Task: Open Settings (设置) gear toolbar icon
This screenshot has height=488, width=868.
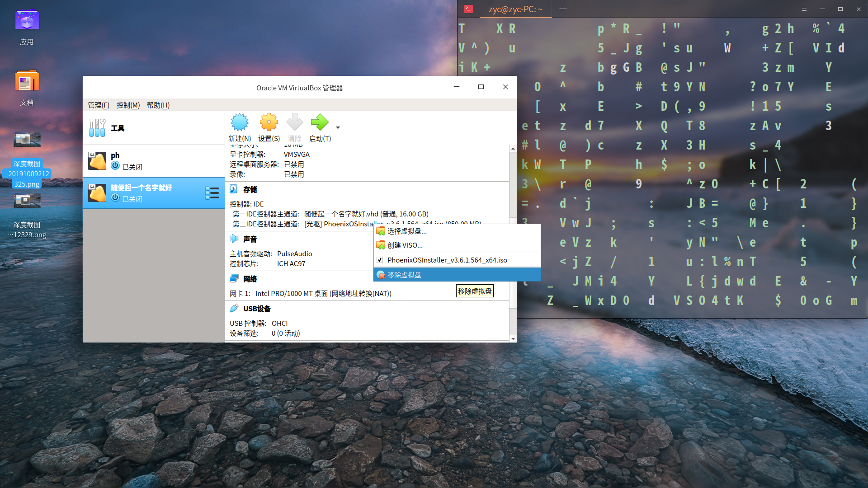Action: [x=269, y=122]
